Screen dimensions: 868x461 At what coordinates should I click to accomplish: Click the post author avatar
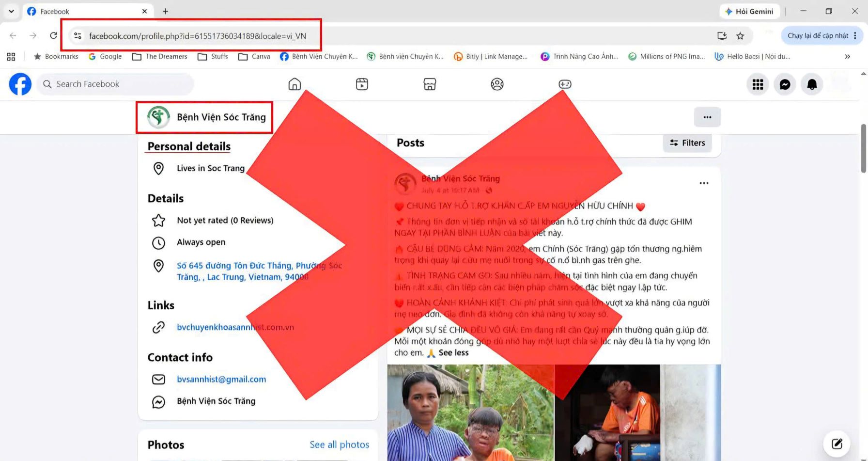(405, 184)
